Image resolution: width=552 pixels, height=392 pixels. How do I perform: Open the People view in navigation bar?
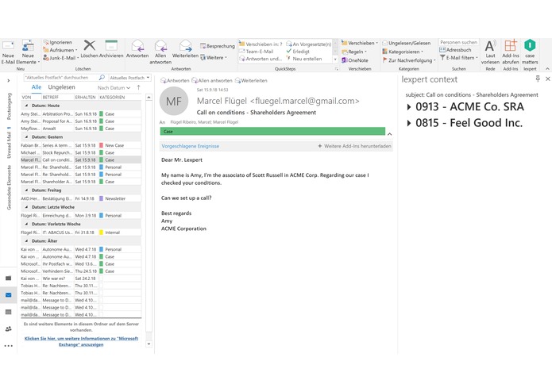pos(9,329)
